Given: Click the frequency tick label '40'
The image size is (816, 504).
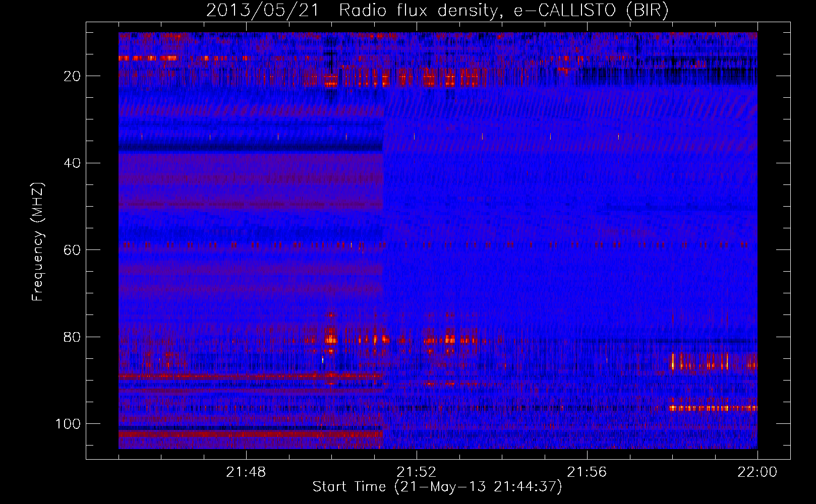Looking at the screenshot, I should coord(73,163).
